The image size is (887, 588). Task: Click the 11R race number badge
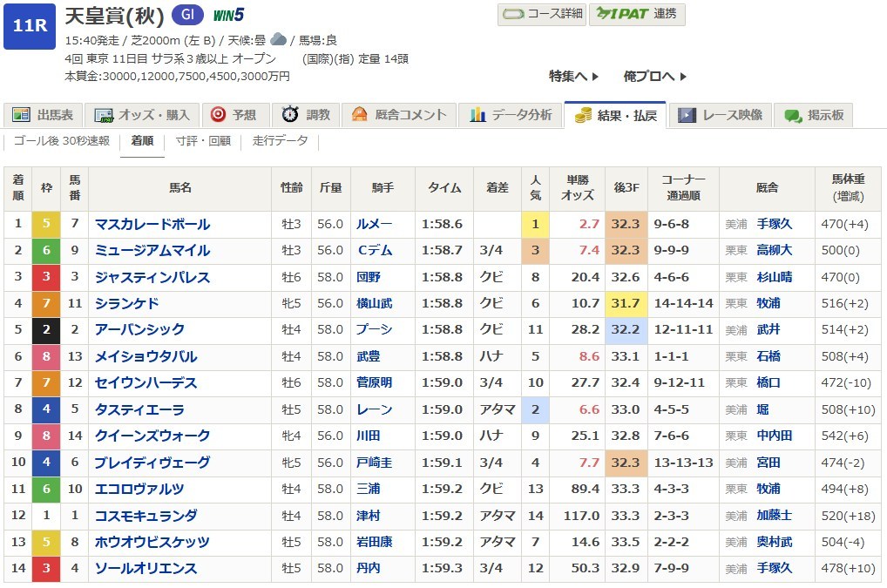(30, 26)
